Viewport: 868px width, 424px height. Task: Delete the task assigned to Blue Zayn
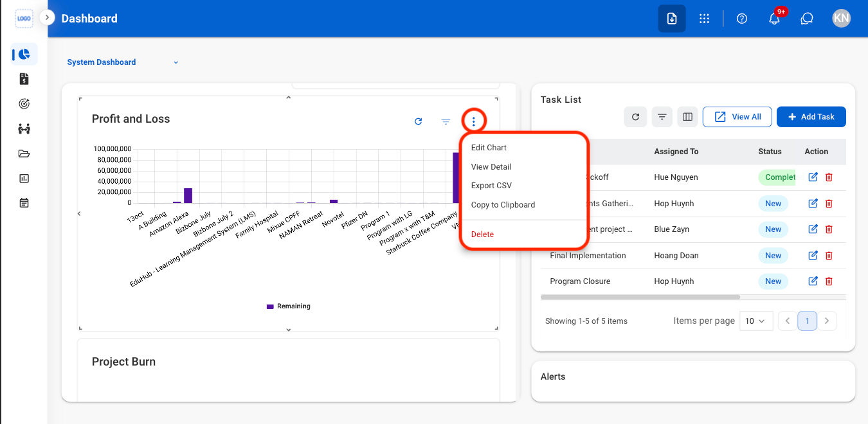(x=829, y=229)
